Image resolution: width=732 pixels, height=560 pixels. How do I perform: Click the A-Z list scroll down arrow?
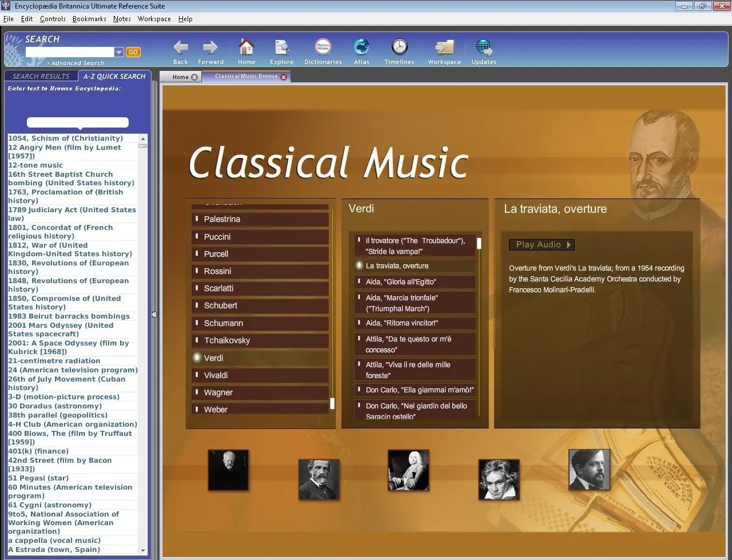[x=143, y=550]
